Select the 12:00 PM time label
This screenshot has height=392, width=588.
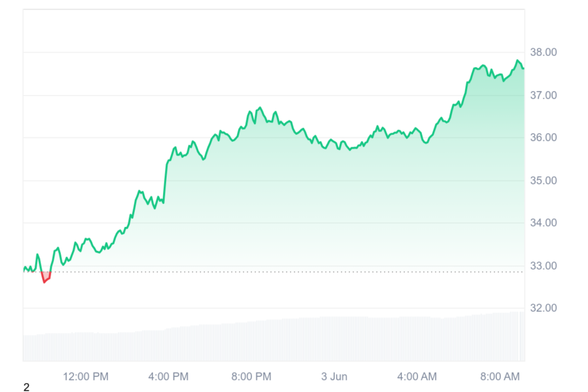pyautogui.click(x=86, y=376)
